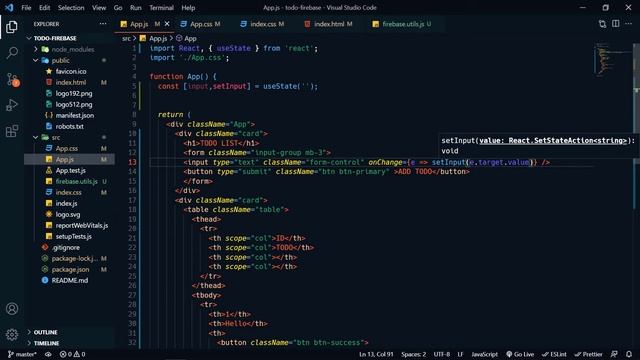640x360 pixels.
Task: Open the Extensions view
Action: click(x=12, y=131)
